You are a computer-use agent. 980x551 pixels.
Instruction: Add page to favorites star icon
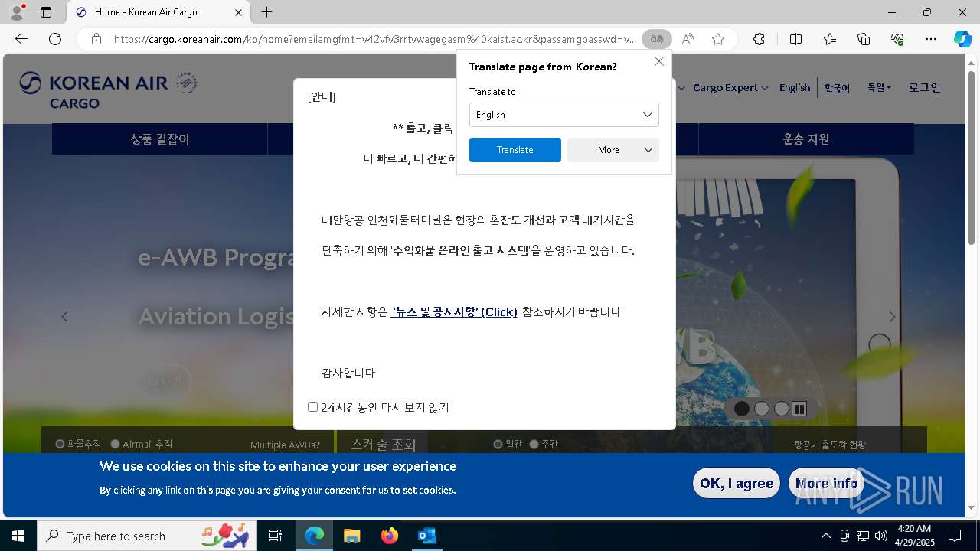[718, 39]
